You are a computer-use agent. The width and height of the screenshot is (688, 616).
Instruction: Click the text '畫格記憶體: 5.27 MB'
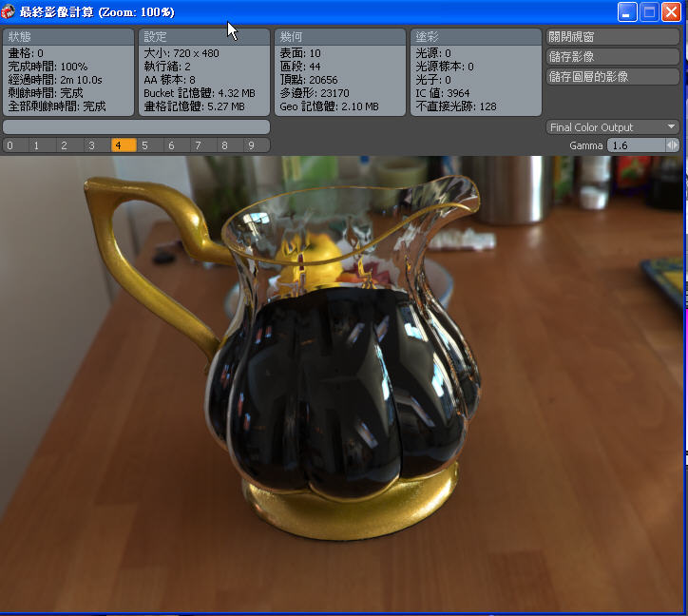194,106
